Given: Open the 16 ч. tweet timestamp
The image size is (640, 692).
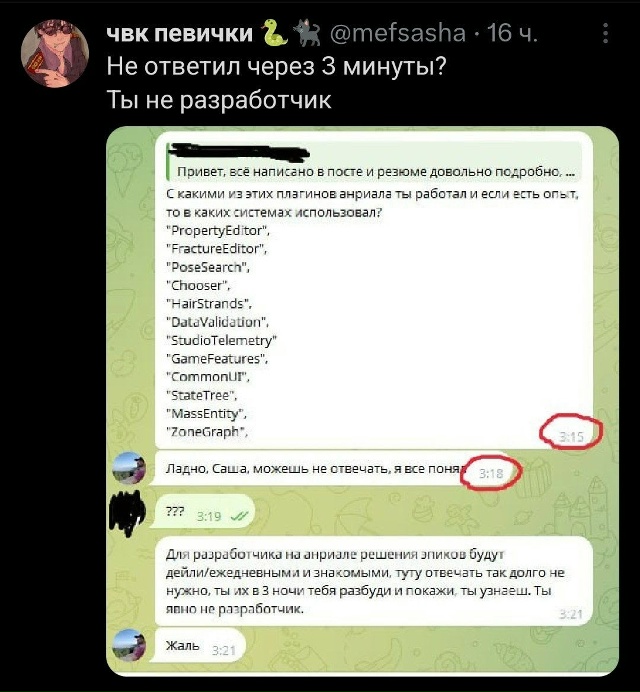Looking at the screenshot, I should pos(512,33).
